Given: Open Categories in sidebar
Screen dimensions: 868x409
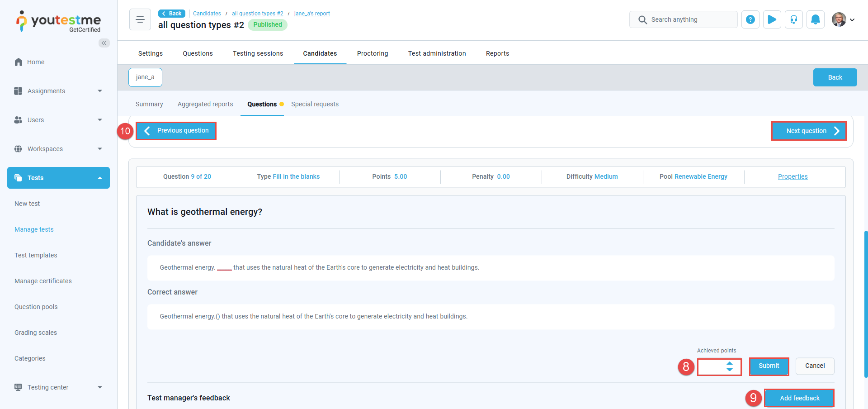Looking at the screenshot, I should click(30, 358).
